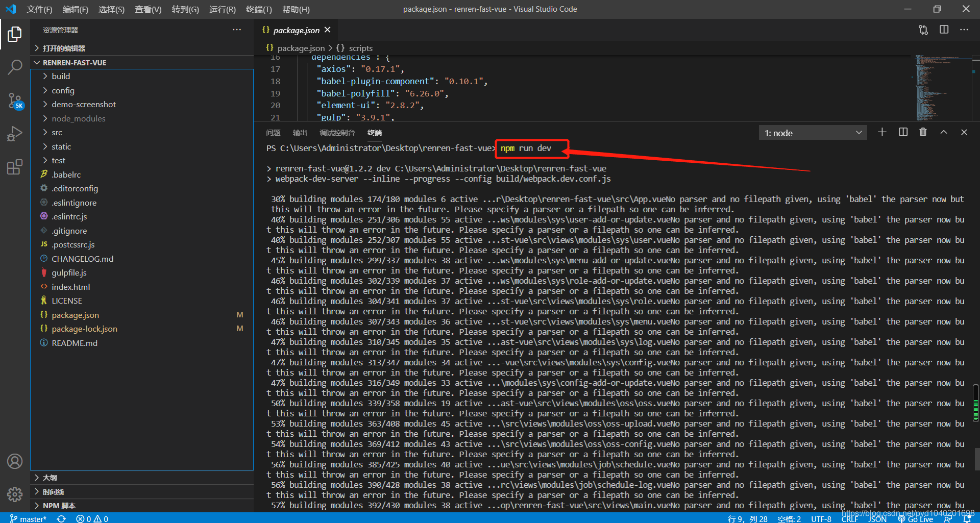This screenshot has height=523, width=980.
Task: Open the Run and Debug view
Action: click(15, 134)
